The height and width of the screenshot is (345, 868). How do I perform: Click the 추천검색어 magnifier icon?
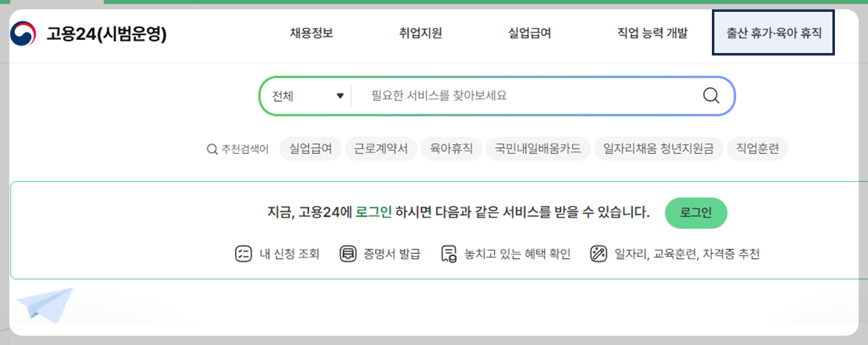pos(212,150)
